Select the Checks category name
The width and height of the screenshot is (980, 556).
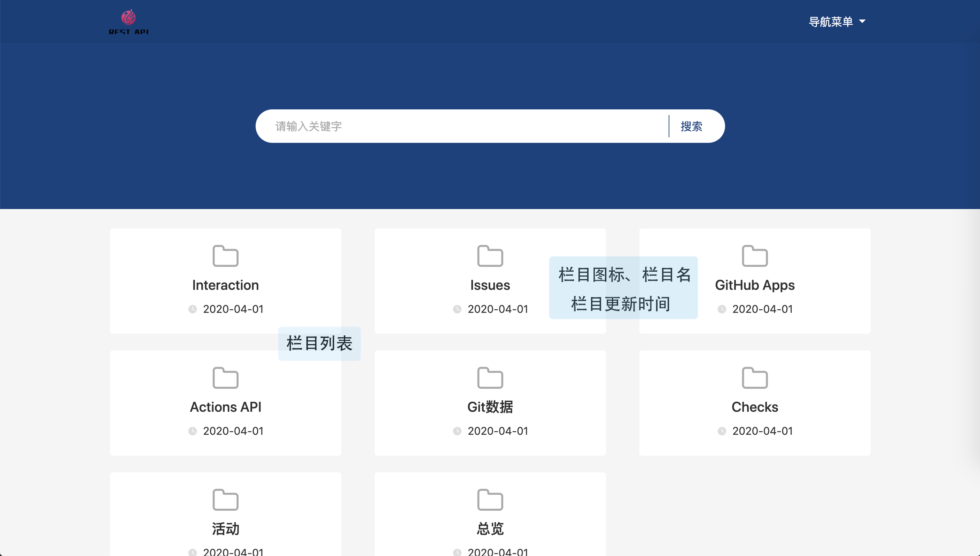point(754,407)
